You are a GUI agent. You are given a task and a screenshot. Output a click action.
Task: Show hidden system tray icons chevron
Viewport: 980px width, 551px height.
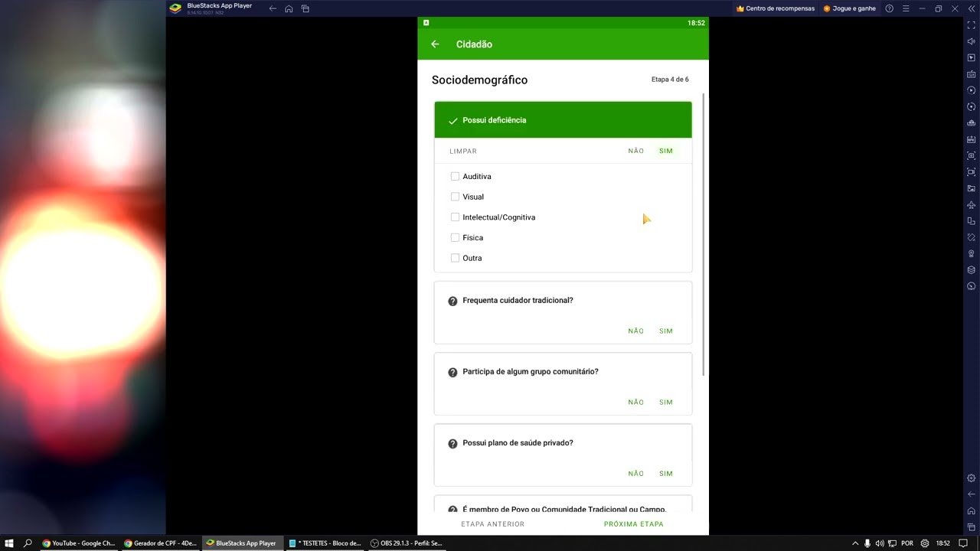(x=855, y=543)
